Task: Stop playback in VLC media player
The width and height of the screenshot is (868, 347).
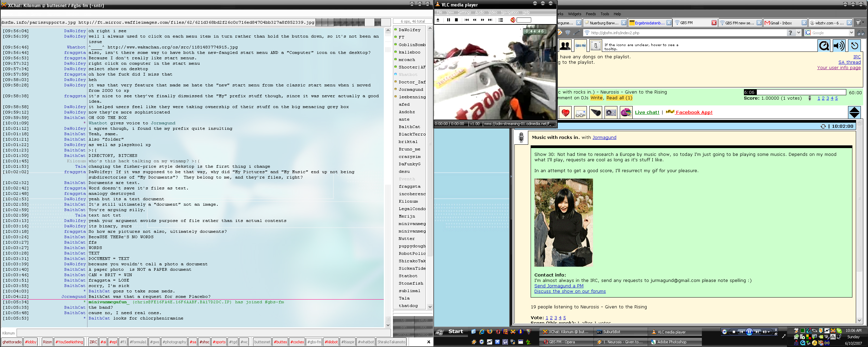Action: [x=456, y=20]
